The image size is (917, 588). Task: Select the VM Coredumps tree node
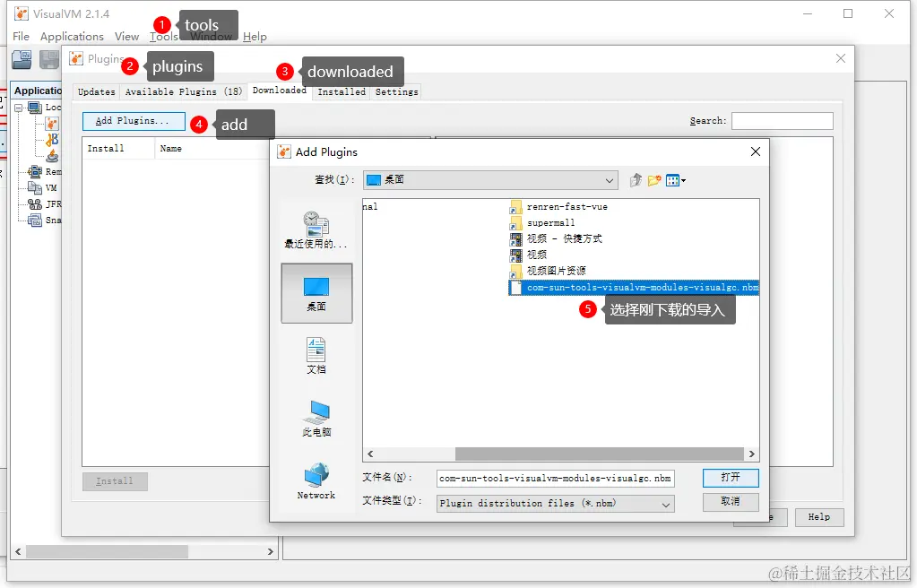click(x=43, y=188)
